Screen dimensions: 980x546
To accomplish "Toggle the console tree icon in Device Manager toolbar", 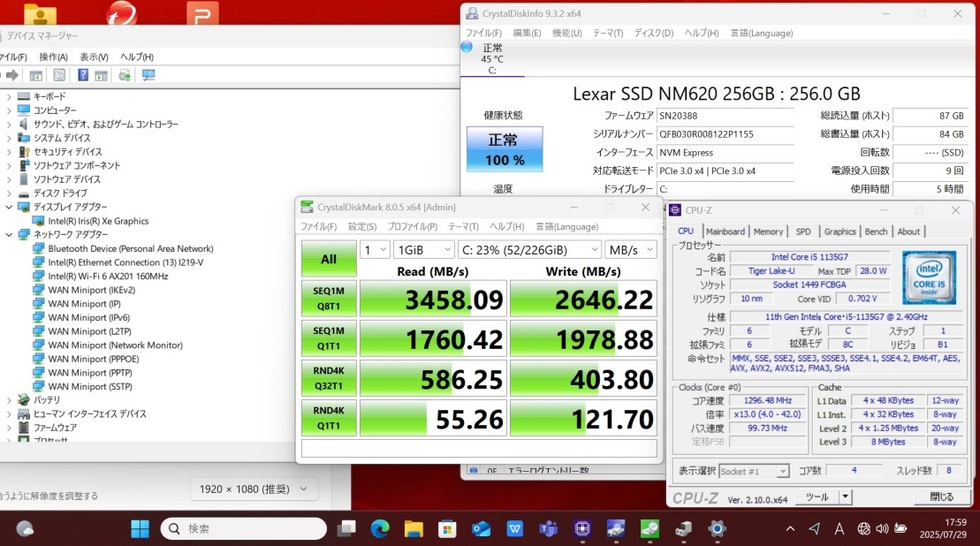I will point(36,76).
